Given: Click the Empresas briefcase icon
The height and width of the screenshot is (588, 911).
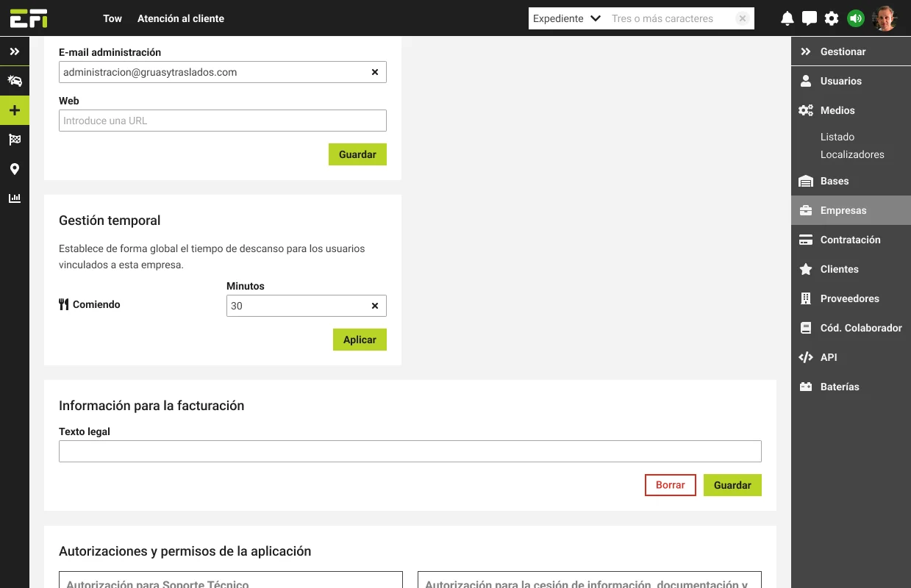Looking at the screenshot, I should (806, 210).
